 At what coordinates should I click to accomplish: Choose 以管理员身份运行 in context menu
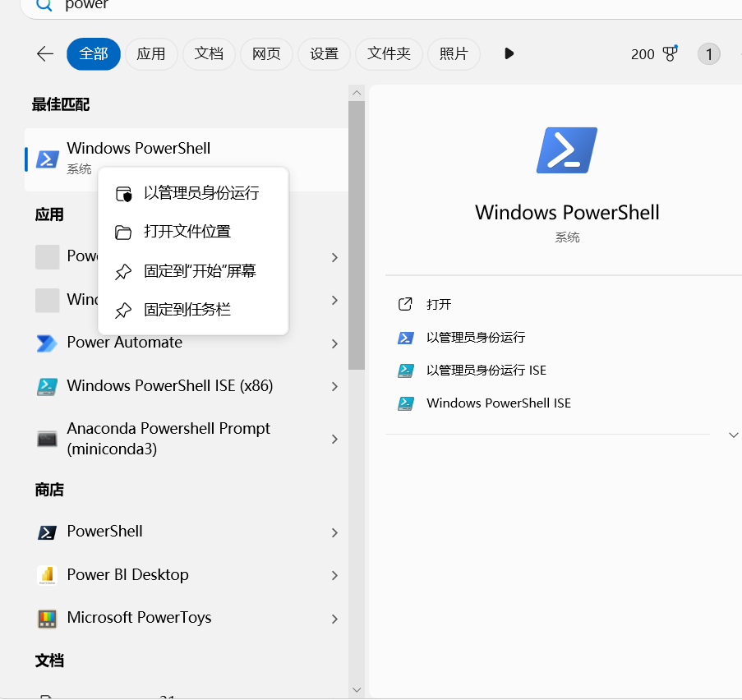tap(193, 194)
